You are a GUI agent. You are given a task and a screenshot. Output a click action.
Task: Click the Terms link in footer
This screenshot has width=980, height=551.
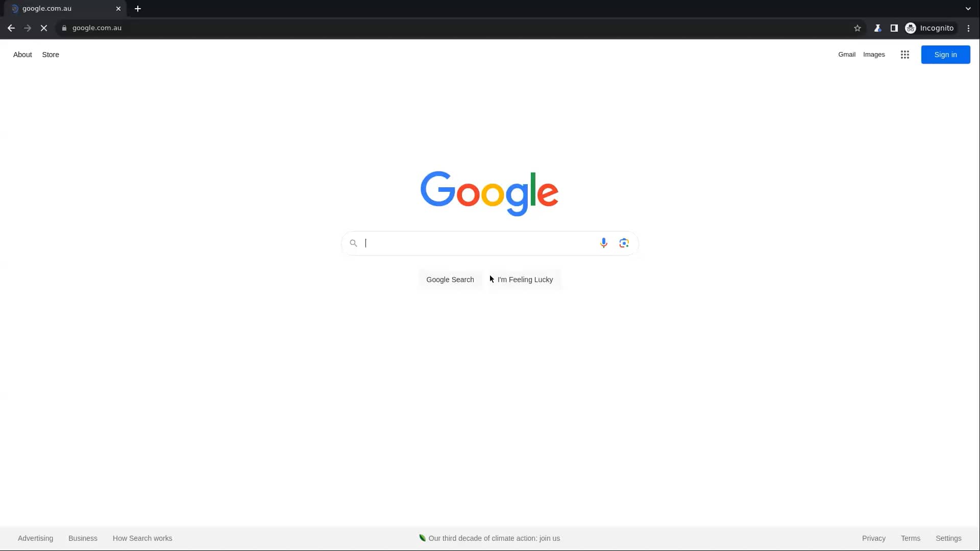[910, 538]
